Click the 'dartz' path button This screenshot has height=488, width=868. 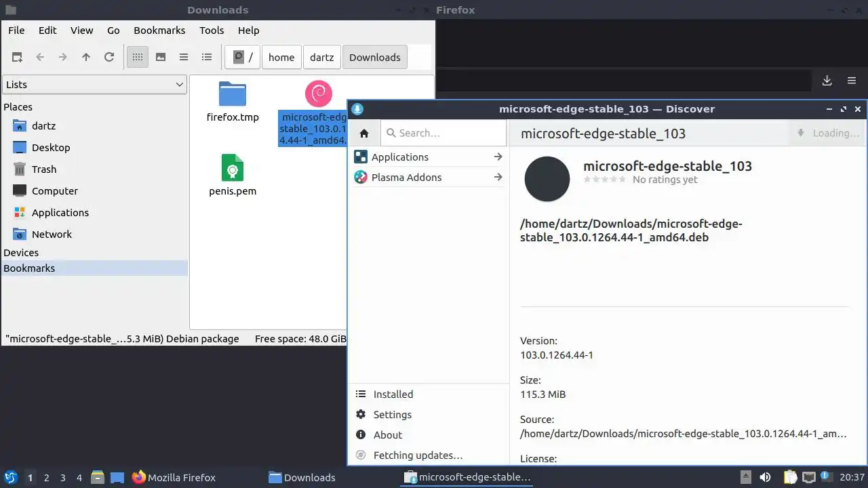tap(322, 58)
